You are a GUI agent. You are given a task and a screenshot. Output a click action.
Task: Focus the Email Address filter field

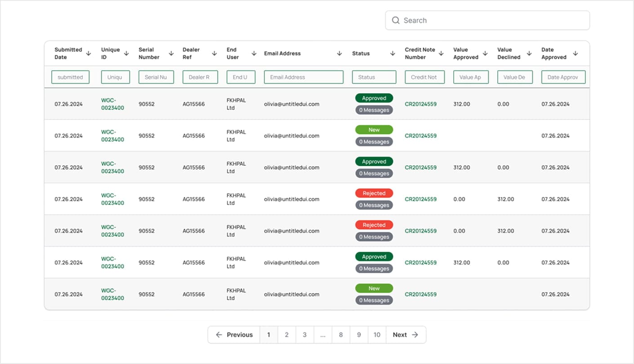click(304, 77)
